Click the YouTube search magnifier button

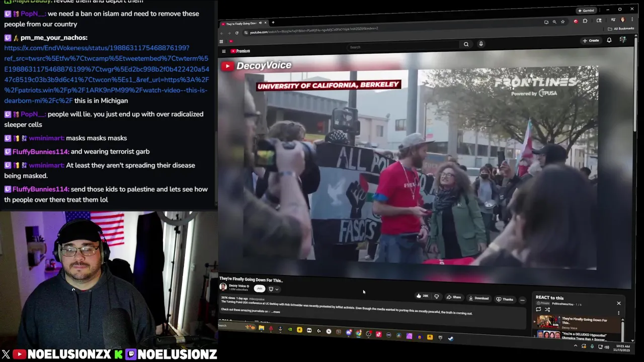point(466,44)
